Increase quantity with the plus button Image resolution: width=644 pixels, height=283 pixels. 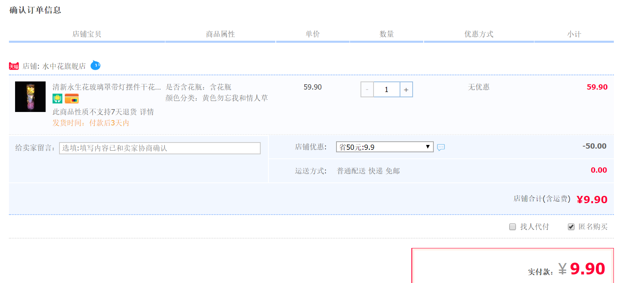pos(406,90)
